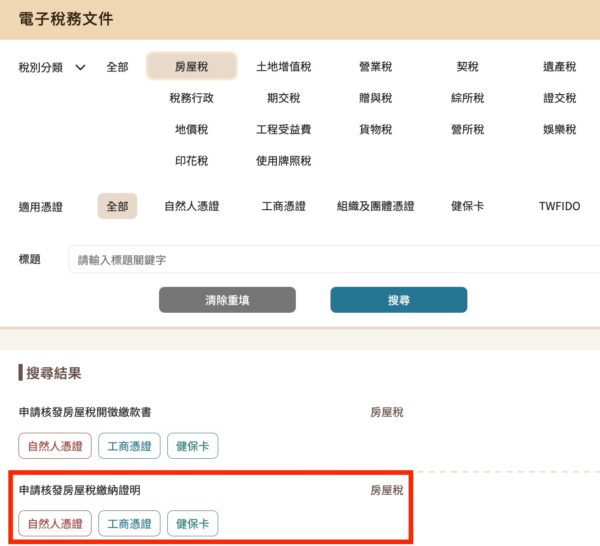This screenshot has width=600, height=546.
Task: Filter by 自然人憑證 certificate
Action: point(191,206)
